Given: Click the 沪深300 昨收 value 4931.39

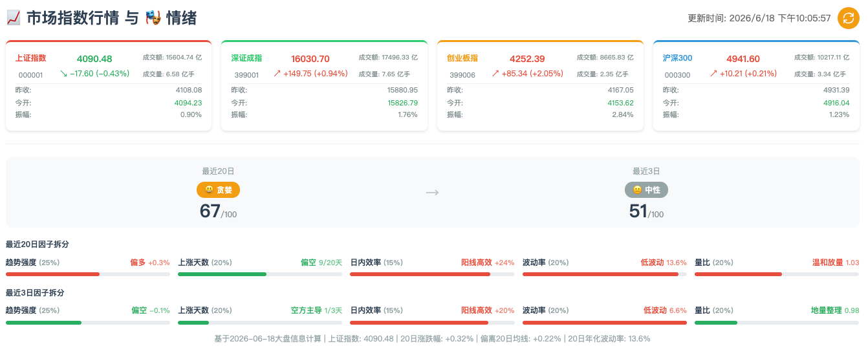Looking at the screenshot, I should [x=836, y=90].
